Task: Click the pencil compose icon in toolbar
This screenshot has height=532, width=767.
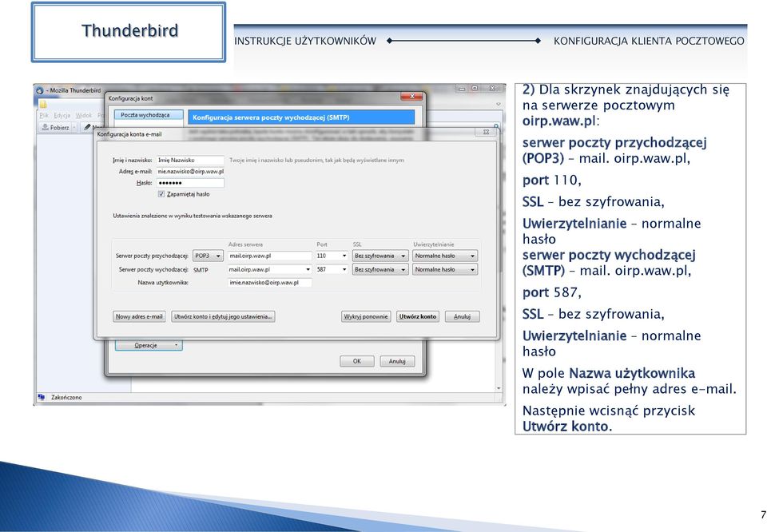Action: tap(87, 127)
